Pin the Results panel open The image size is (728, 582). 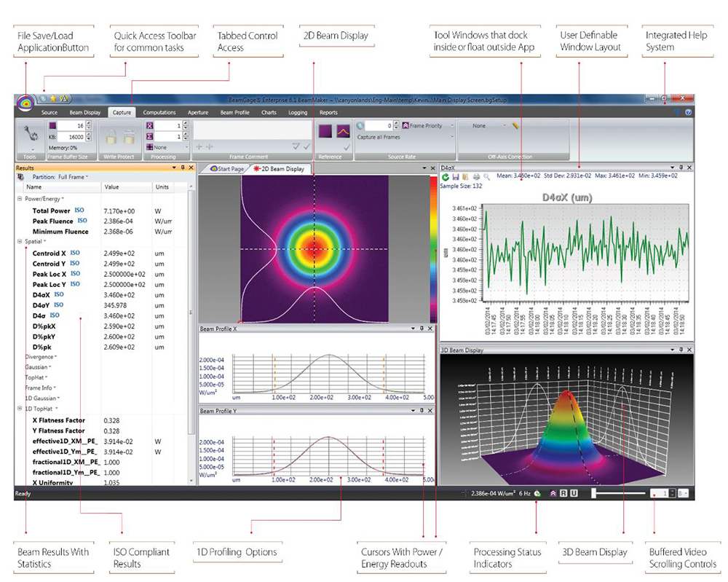[x=181, y=168]
